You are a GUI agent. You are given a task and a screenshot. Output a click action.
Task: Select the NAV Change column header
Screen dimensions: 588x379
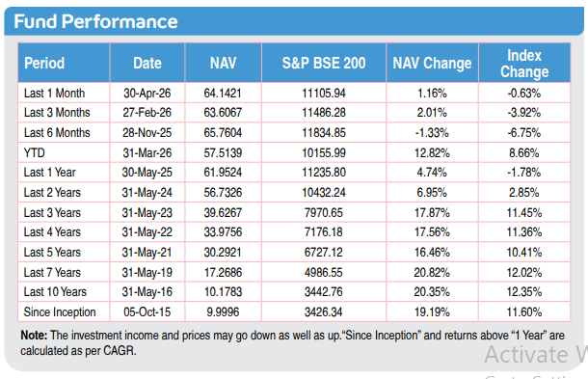432,63
